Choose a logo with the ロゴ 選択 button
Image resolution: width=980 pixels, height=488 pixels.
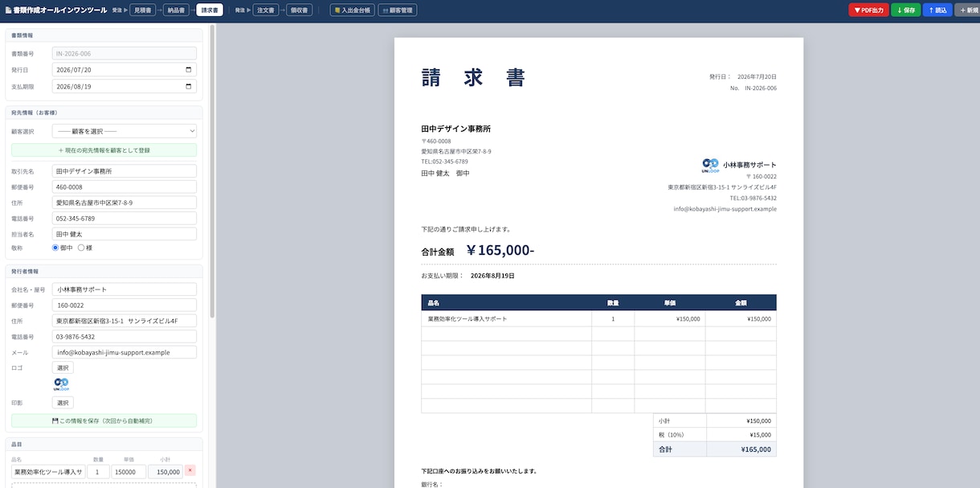point(63,367)
